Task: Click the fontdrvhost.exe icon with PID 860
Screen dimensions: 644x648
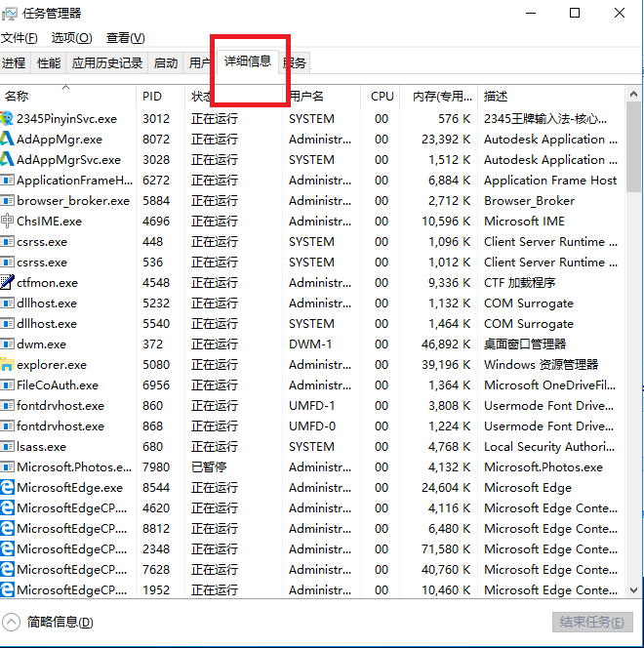Action: (7, 406)
